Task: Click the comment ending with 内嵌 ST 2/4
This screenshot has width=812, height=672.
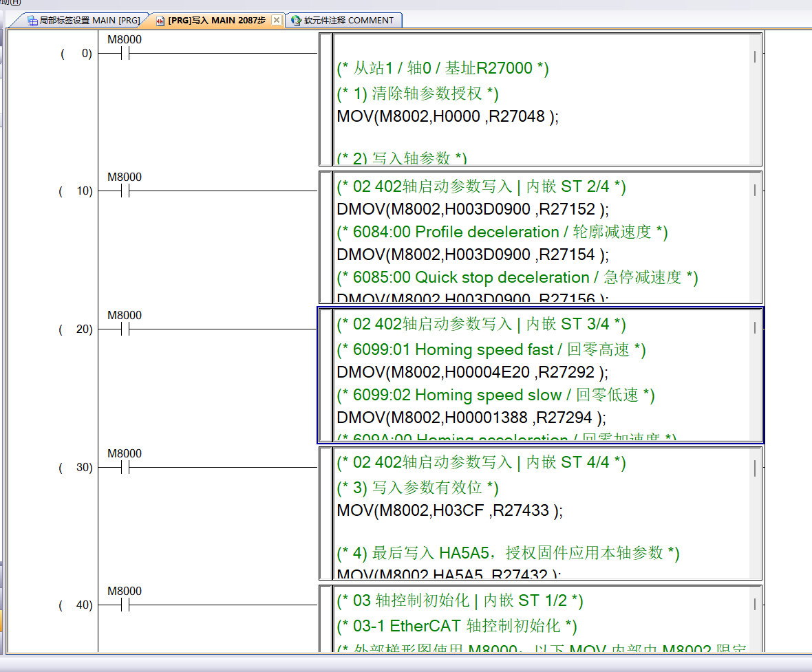Action: (481, 186)
